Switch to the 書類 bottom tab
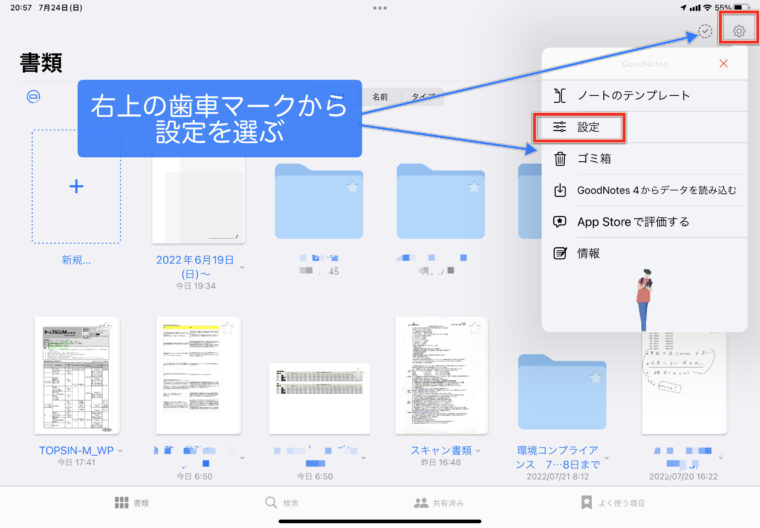The image size is (760, 528). point(131,503)
